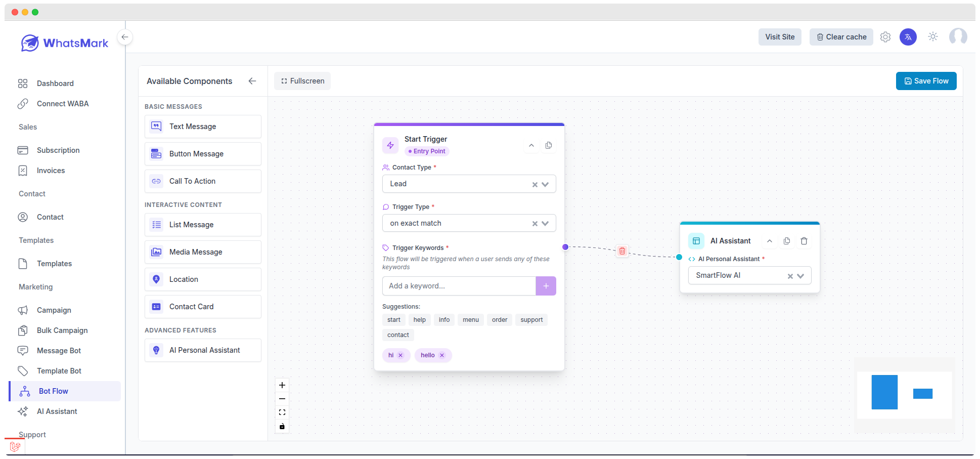Open the Contact Type dropdown arrow
The image size is (980, 459).
[x=545, y=185]
